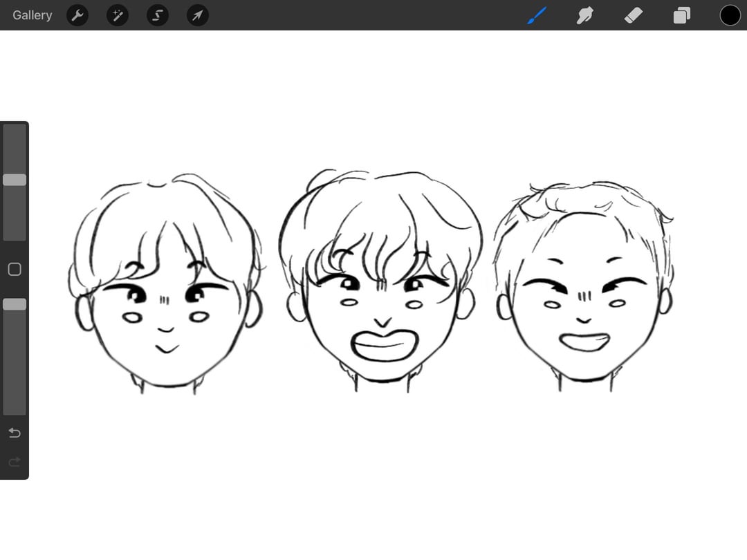
Task: Select the Smudge tool
Action: 585,15
